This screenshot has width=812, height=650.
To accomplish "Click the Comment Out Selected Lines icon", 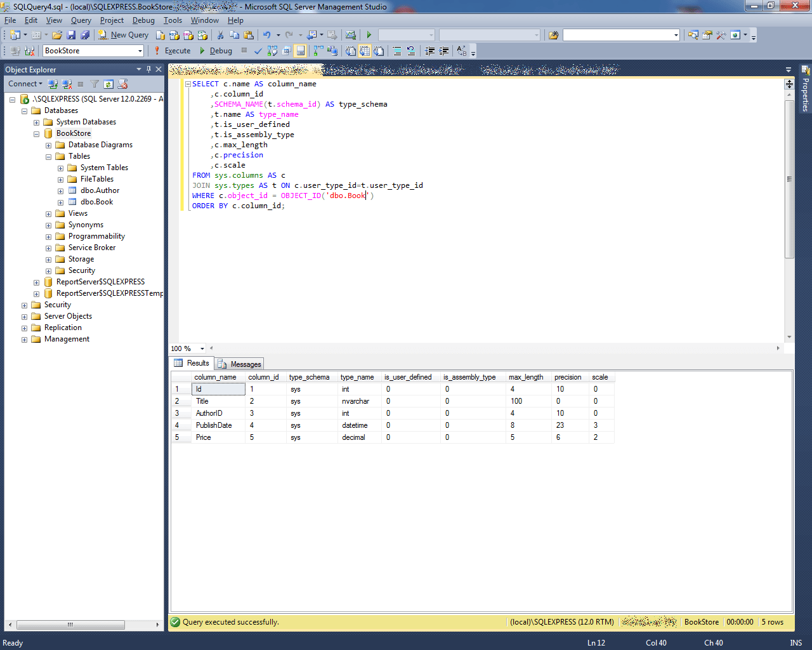I will [x=396, y=50].
